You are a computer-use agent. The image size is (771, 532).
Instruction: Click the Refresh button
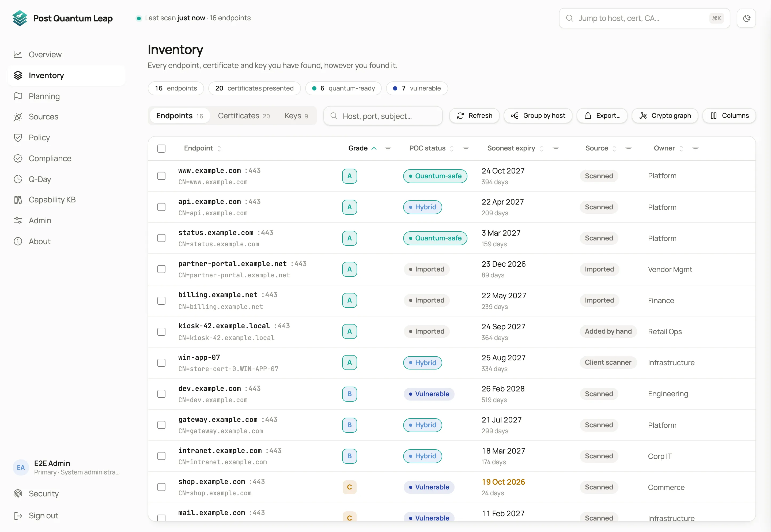tap(474, 116)
